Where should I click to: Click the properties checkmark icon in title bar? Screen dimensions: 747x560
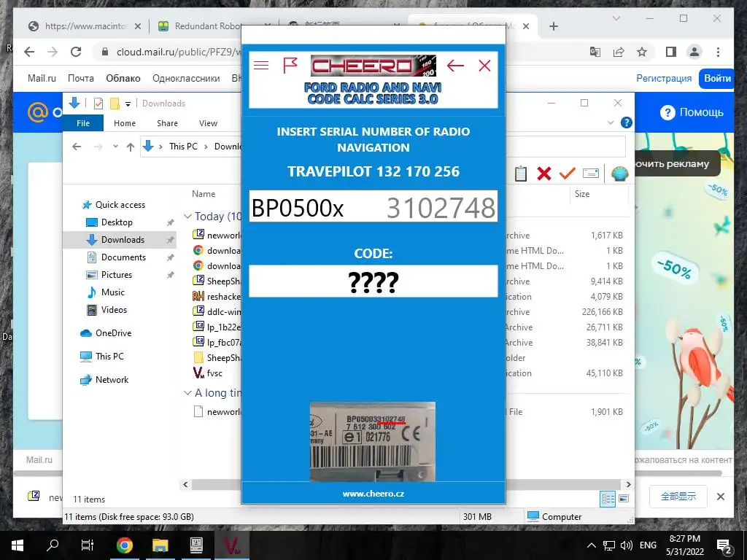tap(98, 104)
